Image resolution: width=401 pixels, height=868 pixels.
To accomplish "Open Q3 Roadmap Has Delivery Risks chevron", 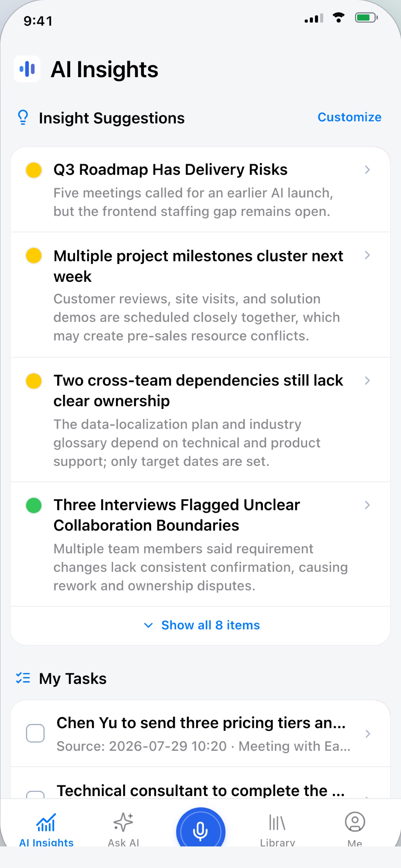I will [367, 169].
